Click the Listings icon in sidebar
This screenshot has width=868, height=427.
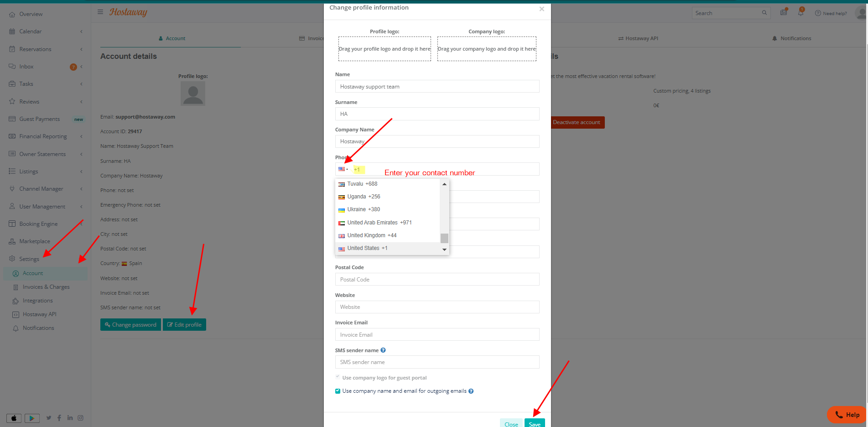coord(12,172)
